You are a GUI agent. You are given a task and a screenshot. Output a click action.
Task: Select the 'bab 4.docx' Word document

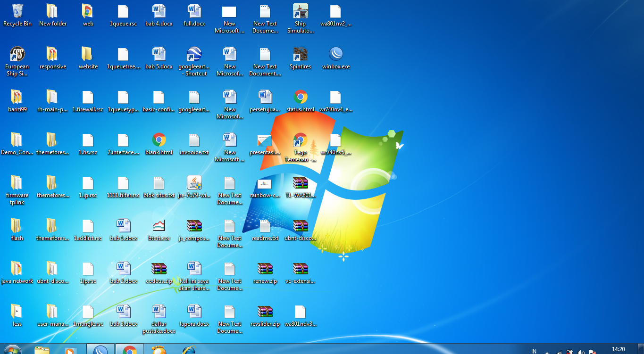click(x=159, y=11)
